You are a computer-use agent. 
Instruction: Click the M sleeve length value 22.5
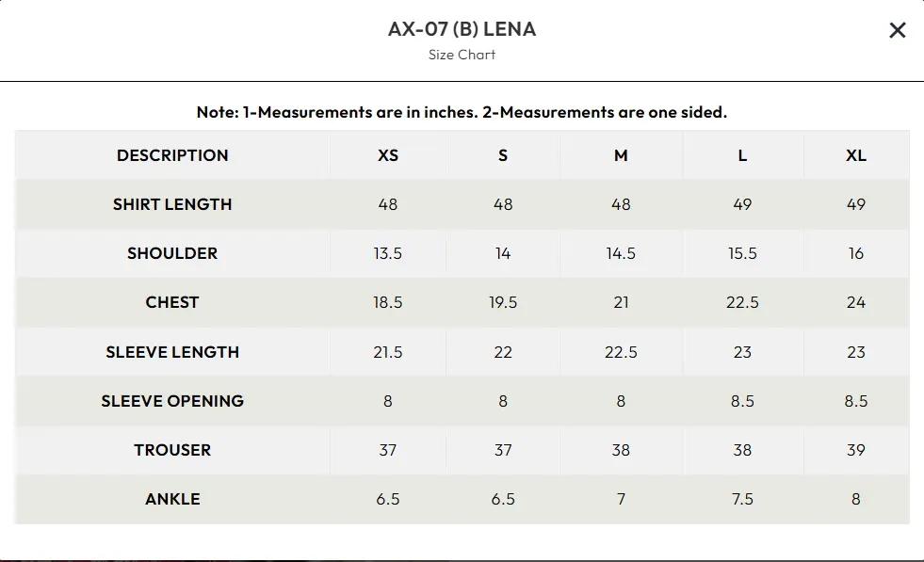(621, 352)
